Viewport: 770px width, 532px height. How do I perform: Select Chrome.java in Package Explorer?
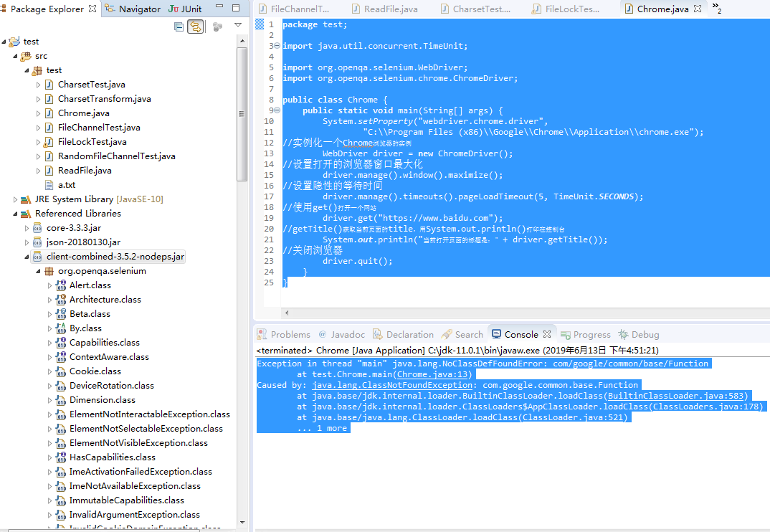(x=83, y=113)
